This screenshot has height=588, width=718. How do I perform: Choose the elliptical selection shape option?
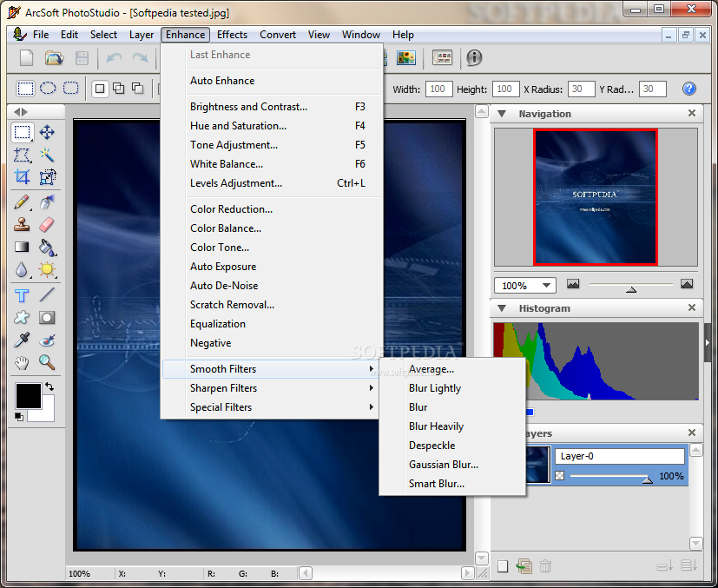(48, 88)
